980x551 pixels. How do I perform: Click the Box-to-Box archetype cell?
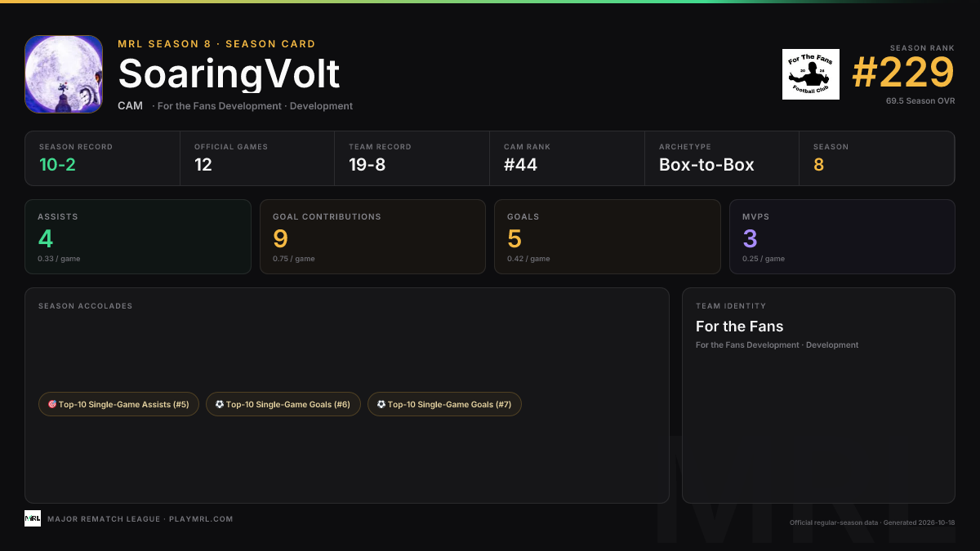(722, 158)
